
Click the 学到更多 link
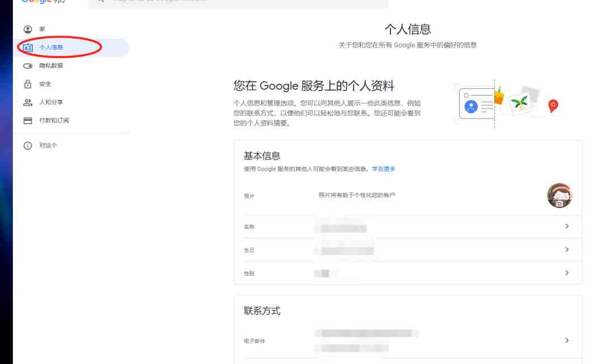(384, 169)
